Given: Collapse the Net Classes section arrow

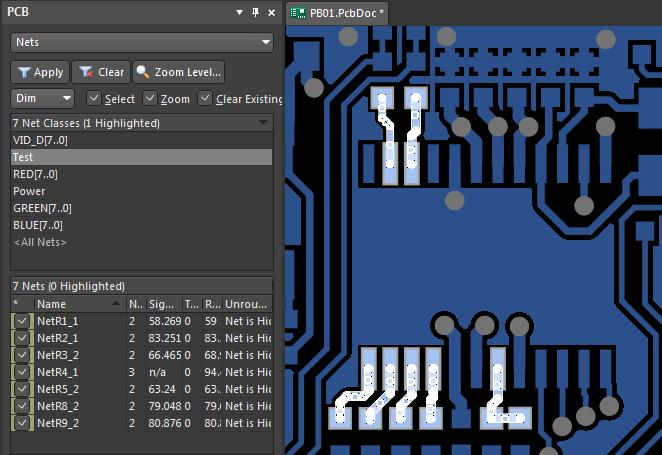Looking at the screenshot, I should [263, 122].
